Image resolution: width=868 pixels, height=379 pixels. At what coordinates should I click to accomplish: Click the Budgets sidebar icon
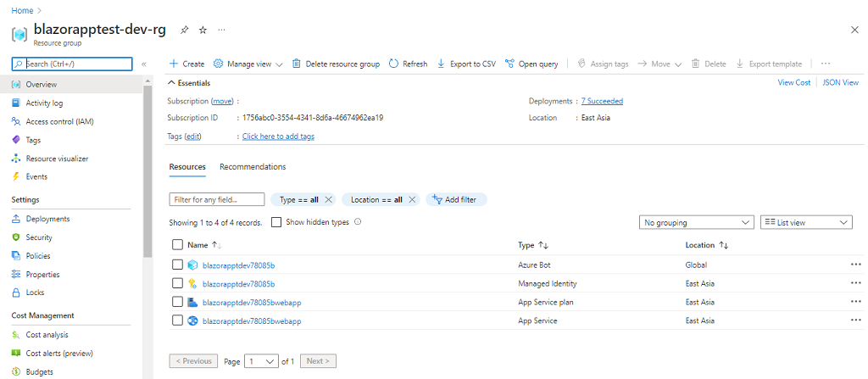click(16, 372)
